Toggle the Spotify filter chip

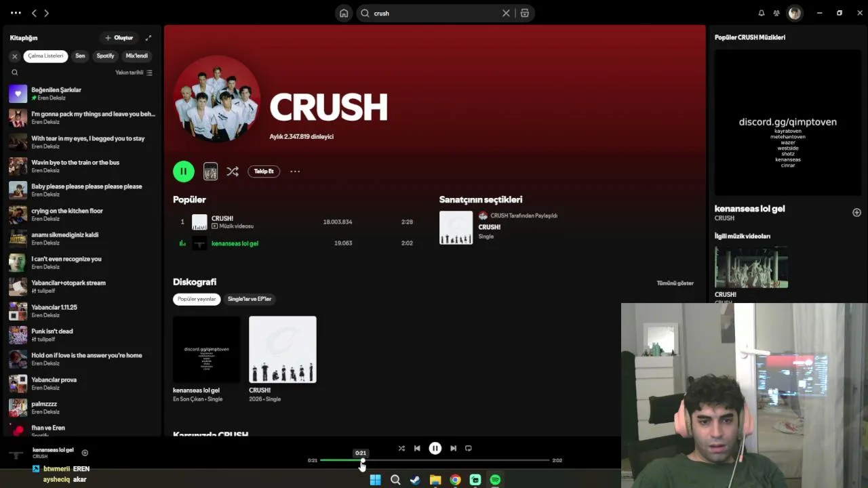click(x=105, y=56)
